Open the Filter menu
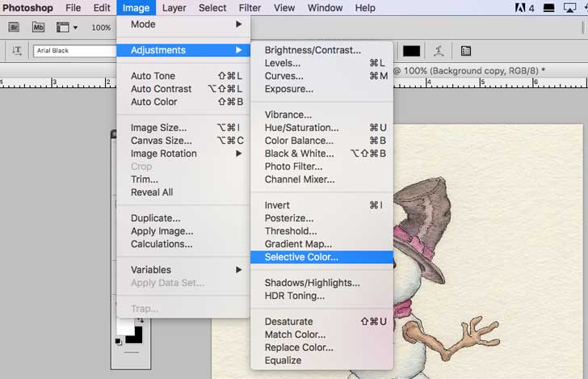This screenshot has width=588, height=379. click(250, 8)
